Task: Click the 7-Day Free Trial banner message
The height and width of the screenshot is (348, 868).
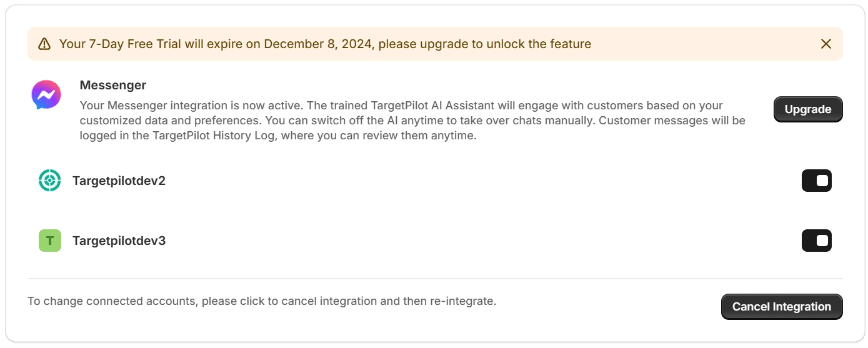Action: 325,44
